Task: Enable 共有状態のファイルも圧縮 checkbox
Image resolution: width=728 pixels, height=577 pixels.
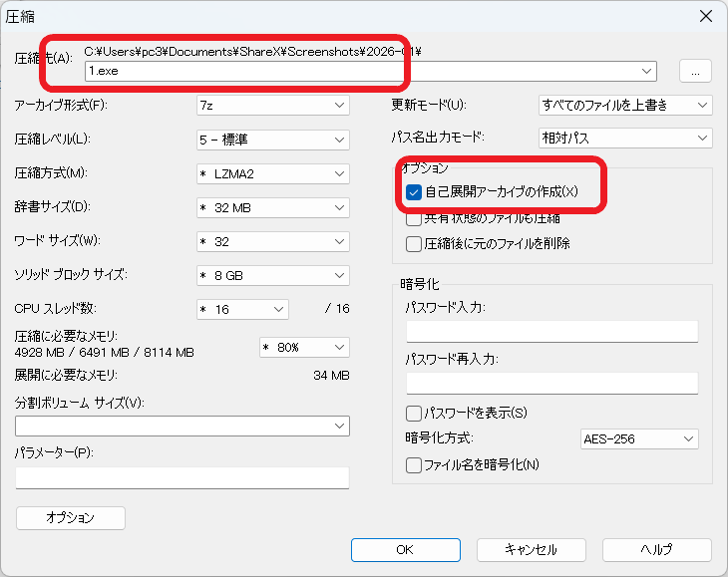Action: (x=413, y=218)
